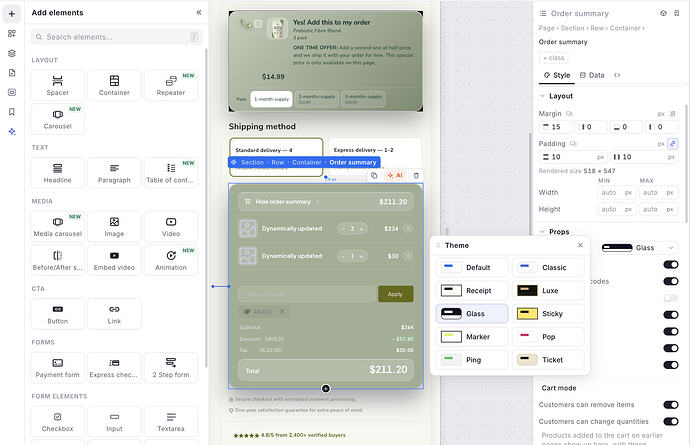The width and height of the screenshot is (690, 445).
Task: Click the AI button on element toolbar
Action: click(x=395, y=175)
